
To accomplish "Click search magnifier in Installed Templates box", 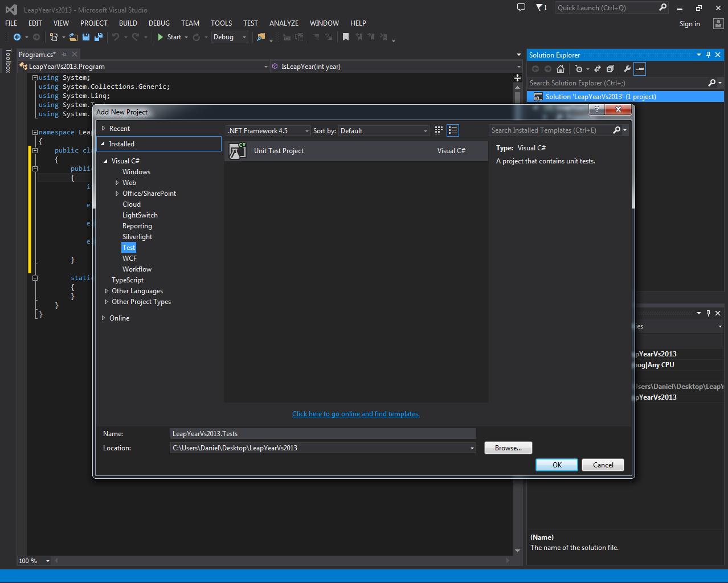I will click(x=616, y=130).
